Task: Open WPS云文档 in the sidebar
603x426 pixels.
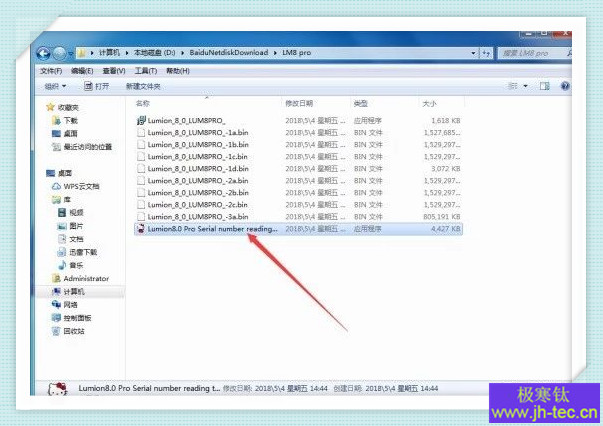Action: tap(81, 186)
